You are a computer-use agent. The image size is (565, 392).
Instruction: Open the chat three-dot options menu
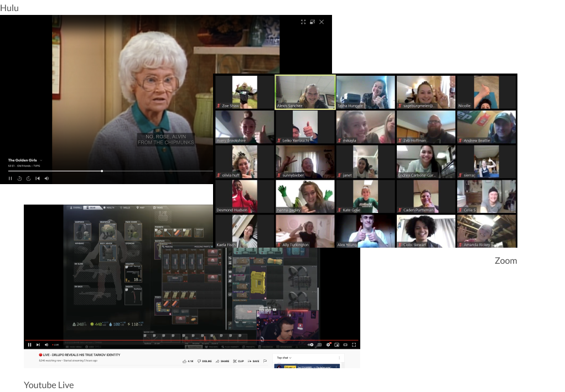tap(339, 358)
